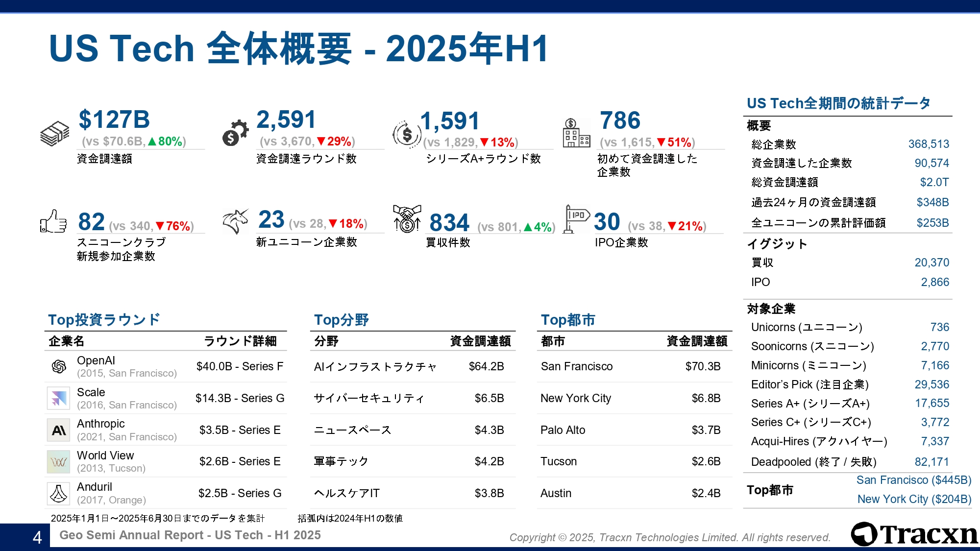980x551 pixels.
Task: Click the Anthropic logo
Action: [59, 430]
